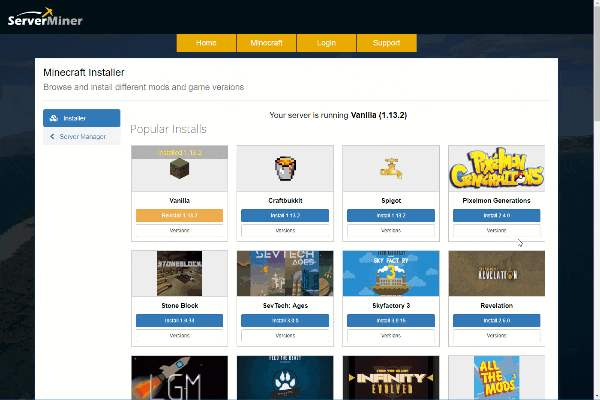
Task: Install Pixelmon Generations 2.4.0
Action: pos(497,216)
